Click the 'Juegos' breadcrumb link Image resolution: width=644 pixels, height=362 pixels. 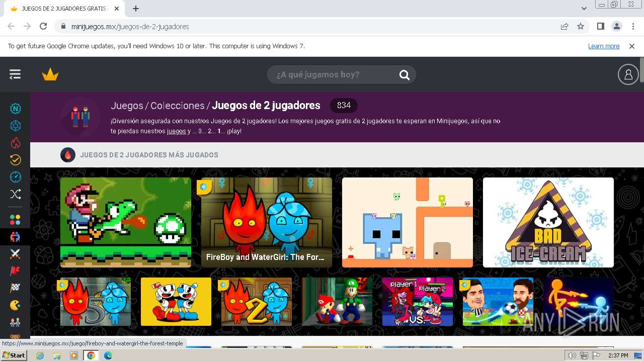[127, 106]
